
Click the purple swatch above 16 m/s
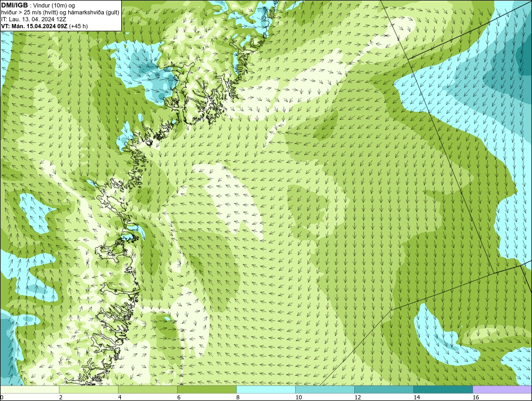pos(502,389)
